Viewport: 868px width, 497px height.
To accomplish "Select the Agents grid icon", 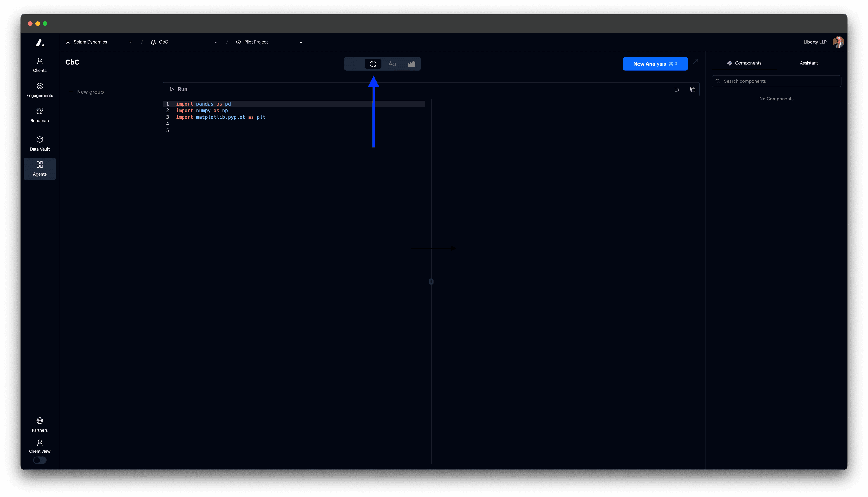I will (x=40, y=168).
